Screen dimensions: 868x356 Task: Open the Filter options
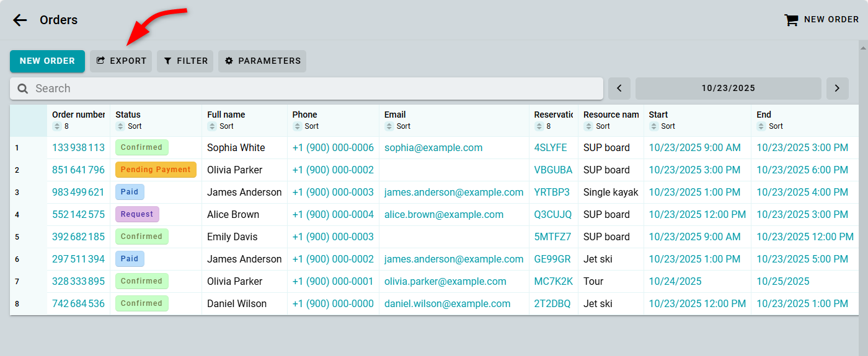pyautogui.click(x=185, y=61)
